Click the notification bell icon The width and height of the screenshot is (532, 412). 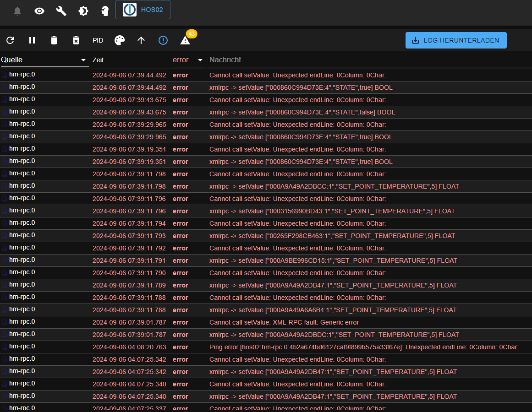[17, 11]
